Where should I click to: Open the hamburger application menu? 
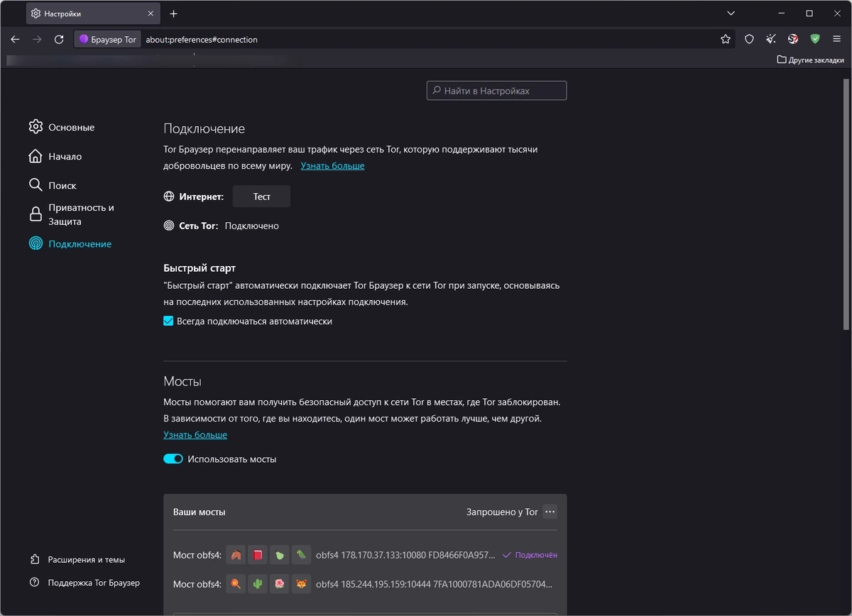click(x=837, y=39)
